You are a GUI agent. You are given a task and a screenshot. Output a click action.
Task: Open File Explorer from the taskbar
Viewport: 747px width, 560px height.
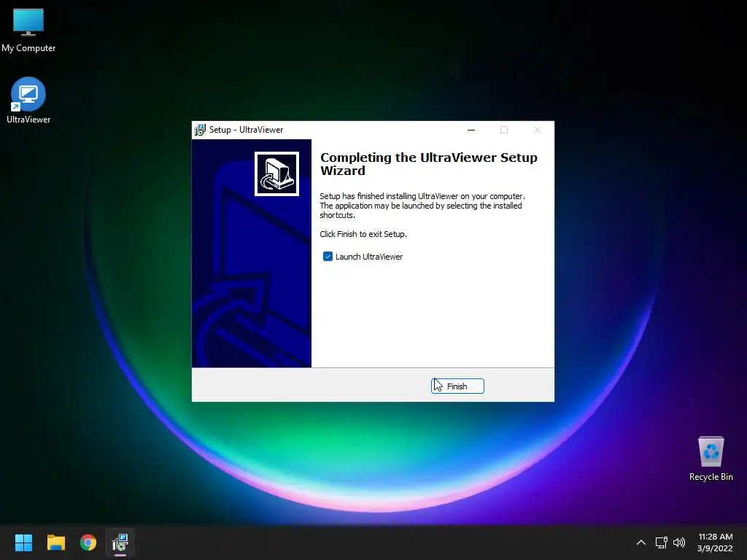coord(55,542)
